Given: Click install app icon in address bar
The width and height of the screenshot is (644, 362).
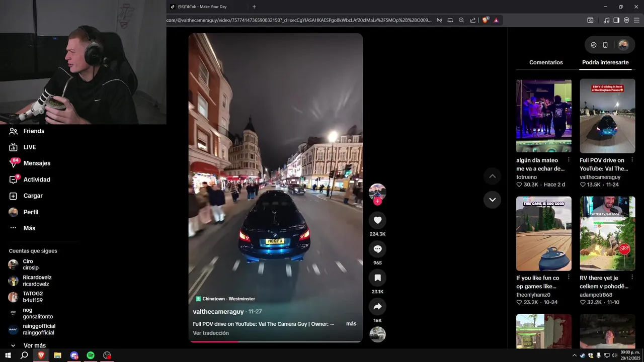Looking at the screenshot, I should coord(450,20).
